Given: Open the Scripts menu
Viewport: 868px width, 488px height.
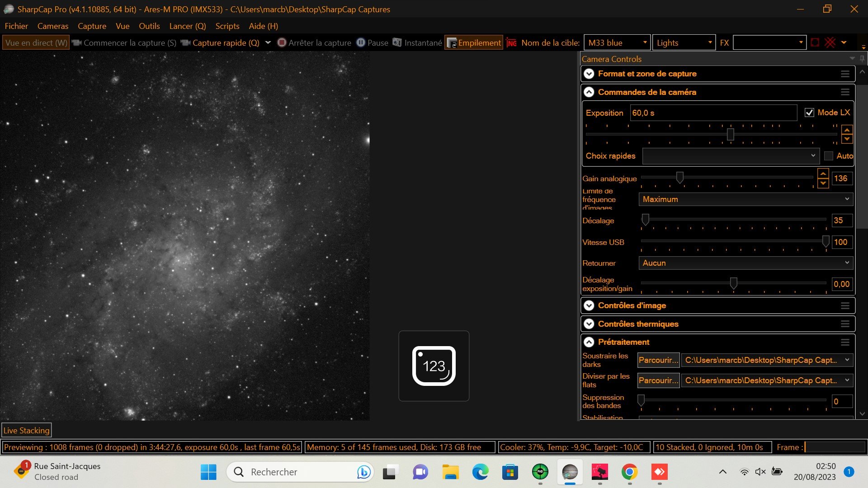Looking at the screenshot, I should [227, 26].
